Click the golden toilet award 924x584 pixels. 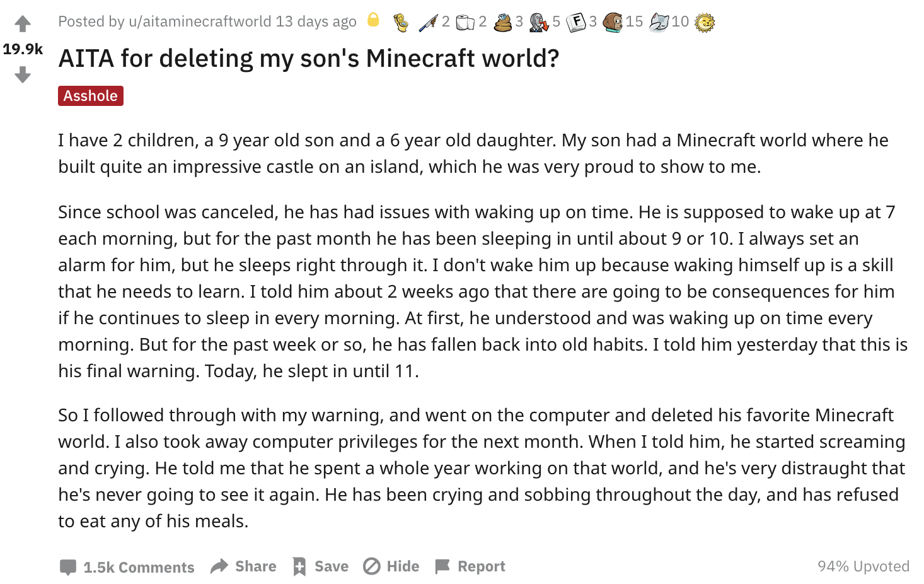(x=400, y=23)
